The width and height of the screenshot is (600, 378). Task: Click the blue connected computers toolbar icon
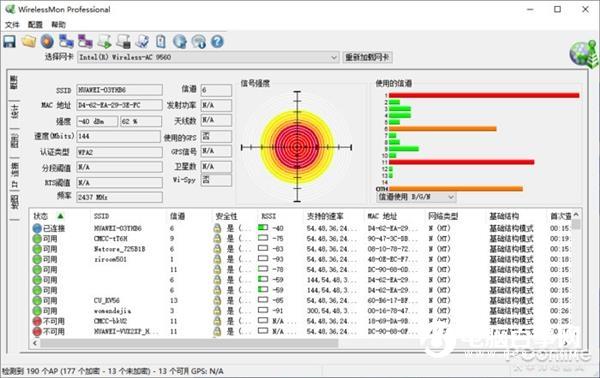pos(66,41)
